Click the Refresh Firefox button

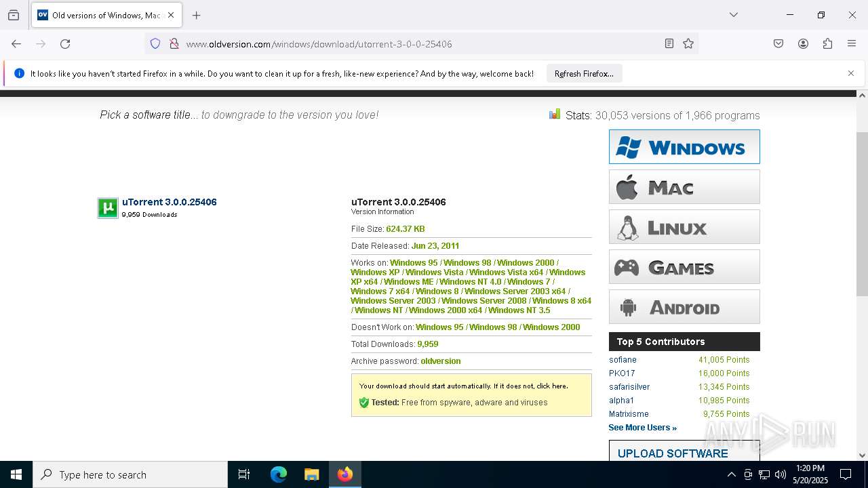[584, 74]
